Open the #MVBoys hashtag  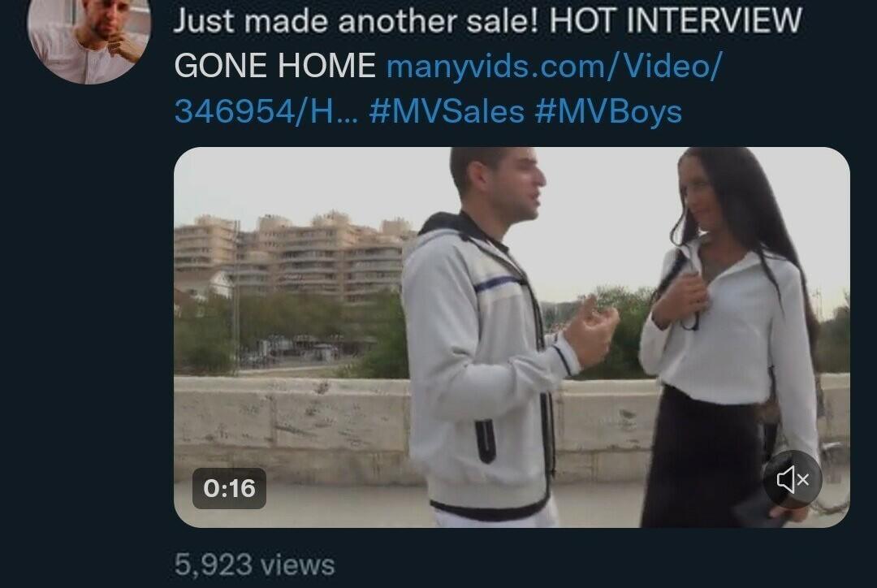pyautogui.click(x=608, y=111)
